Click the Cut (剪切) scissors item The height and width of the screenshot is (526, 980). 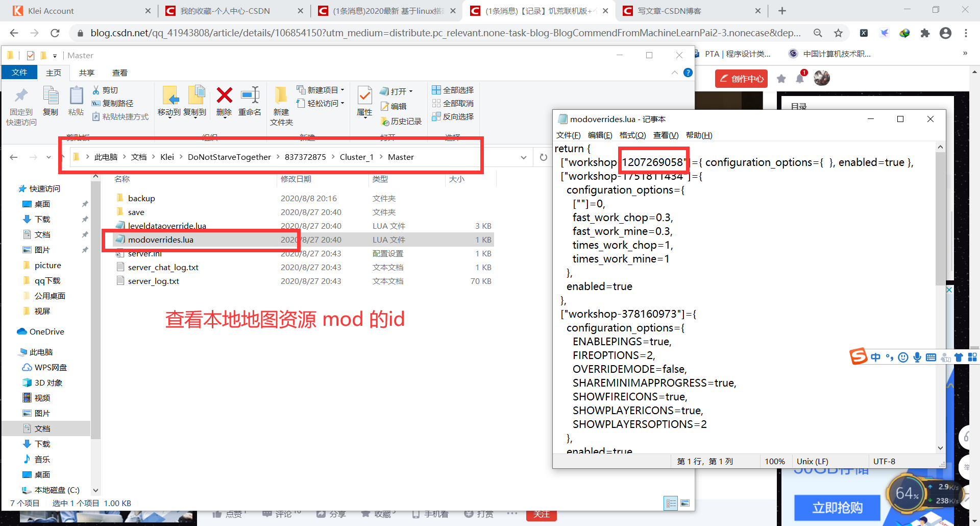(x=105, y=90)
